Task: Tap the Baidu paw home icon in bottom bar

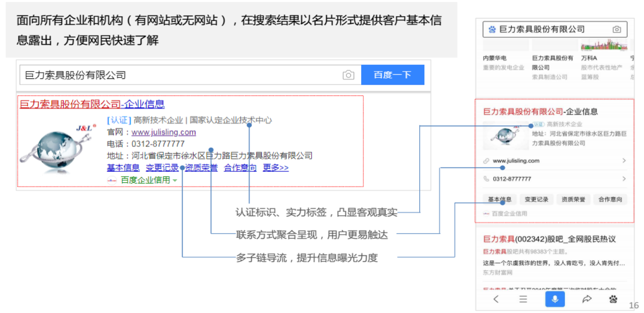Action: 613,299
